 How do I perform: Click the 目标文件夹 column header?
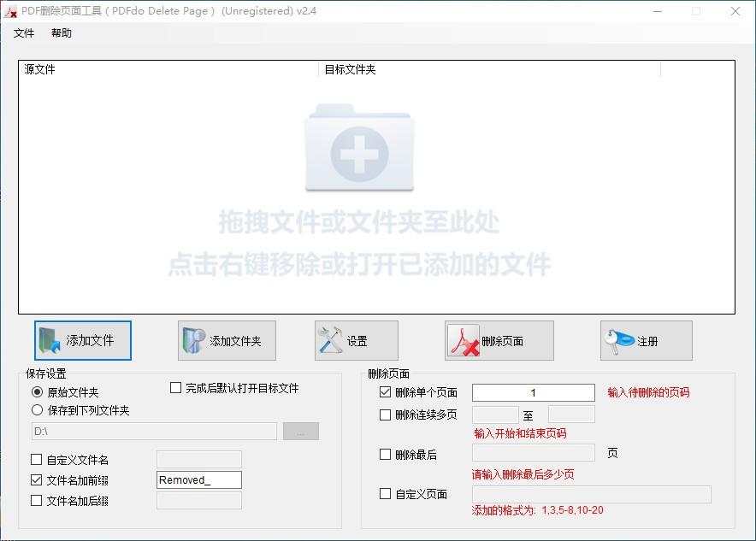coord(489,69)
